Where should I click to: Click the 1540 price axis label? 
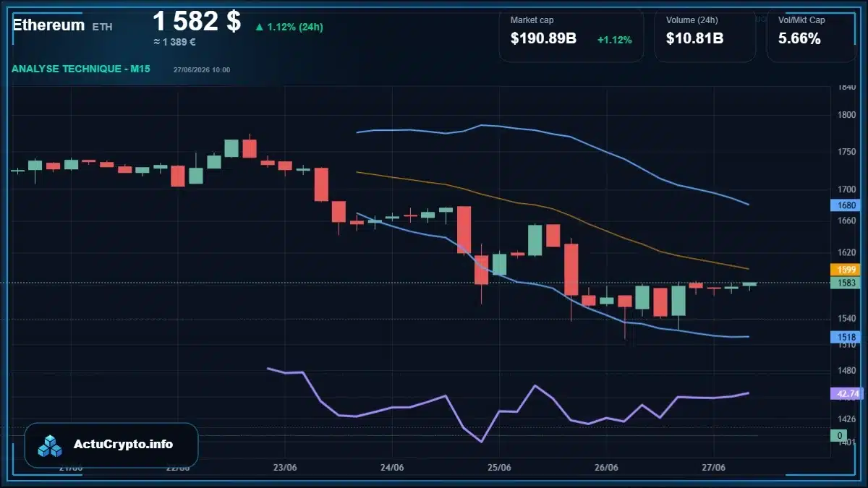(846, 318)
